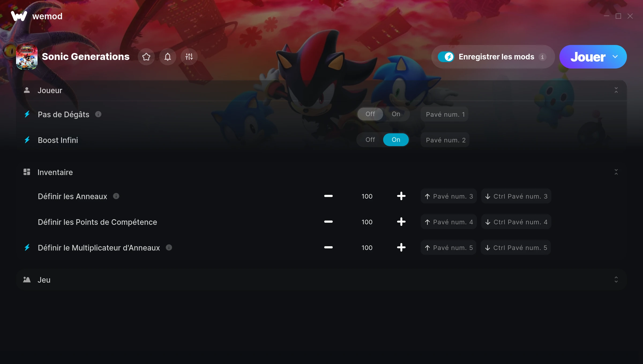This screenshot has height=364, width=643.
Task: Click the WeMod logo icon
Action: click(x=19, y=16)
